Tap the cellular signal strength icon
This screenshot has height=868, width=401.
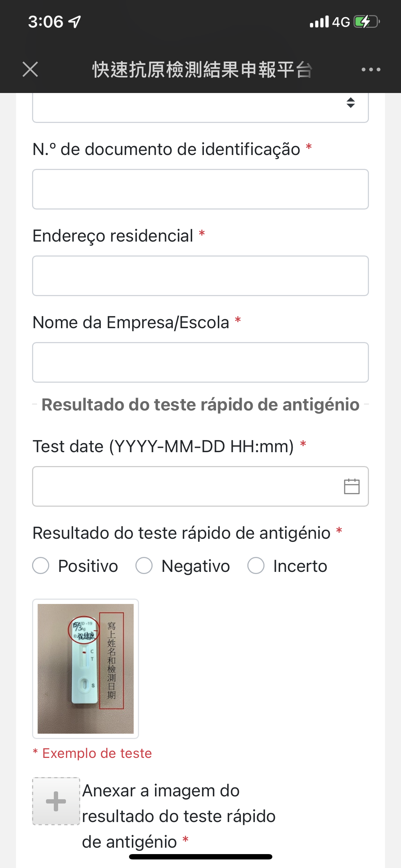tap(319, 22)
